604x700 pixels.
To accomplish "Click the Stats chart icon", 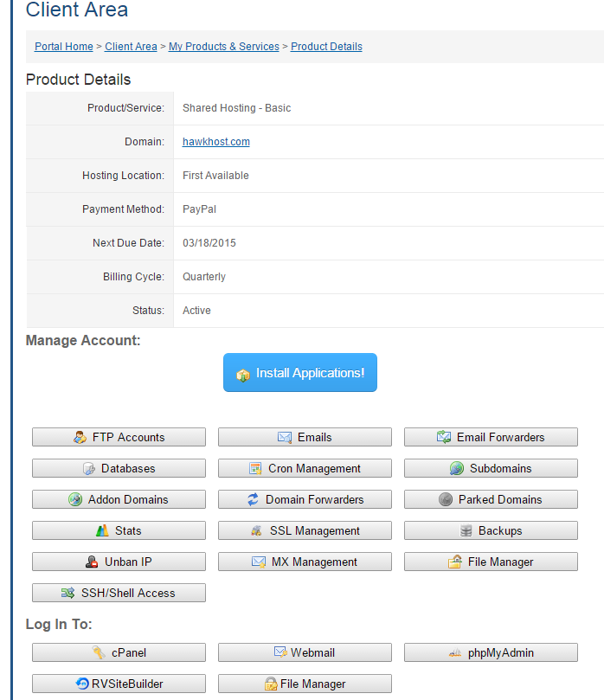I will point(102,530).
